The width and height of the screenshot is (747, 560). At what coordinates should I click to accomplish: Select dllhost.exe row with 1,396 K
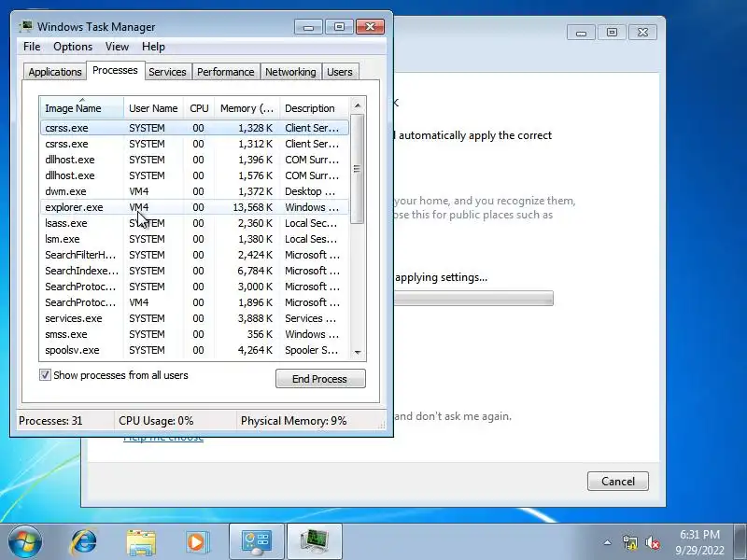194,160
